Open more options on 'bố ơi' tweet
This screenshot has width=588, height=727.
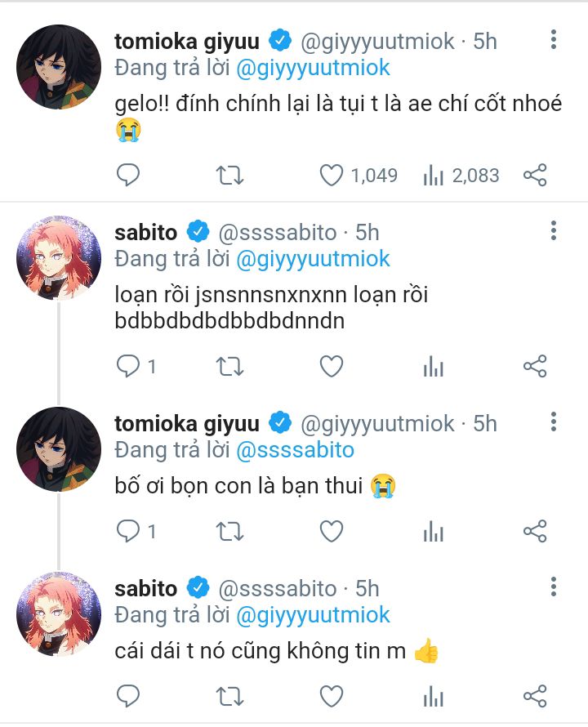pyautogui.click(x=554, y=422)
